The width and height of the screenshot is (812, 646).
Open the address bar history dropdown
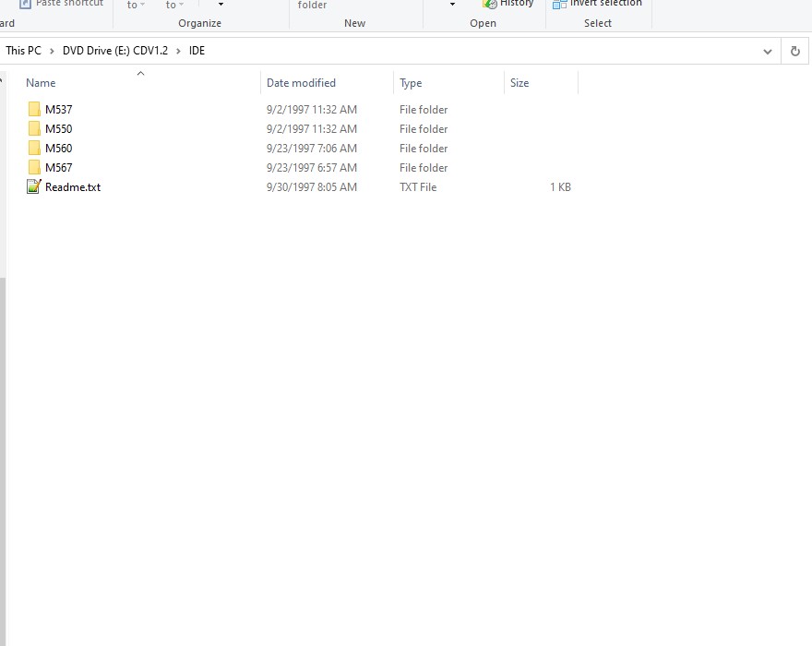(x=767, y=52)
